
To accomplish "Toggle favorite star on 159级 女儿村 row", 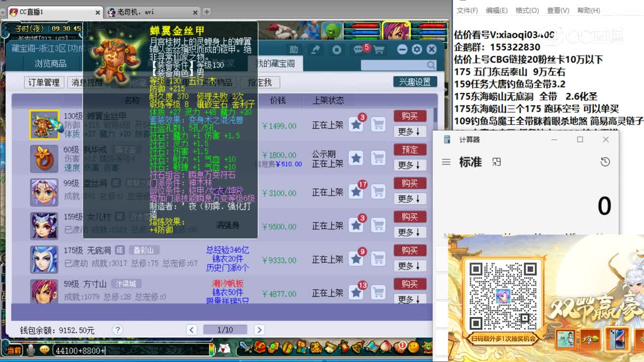I will tap(356, 225).
